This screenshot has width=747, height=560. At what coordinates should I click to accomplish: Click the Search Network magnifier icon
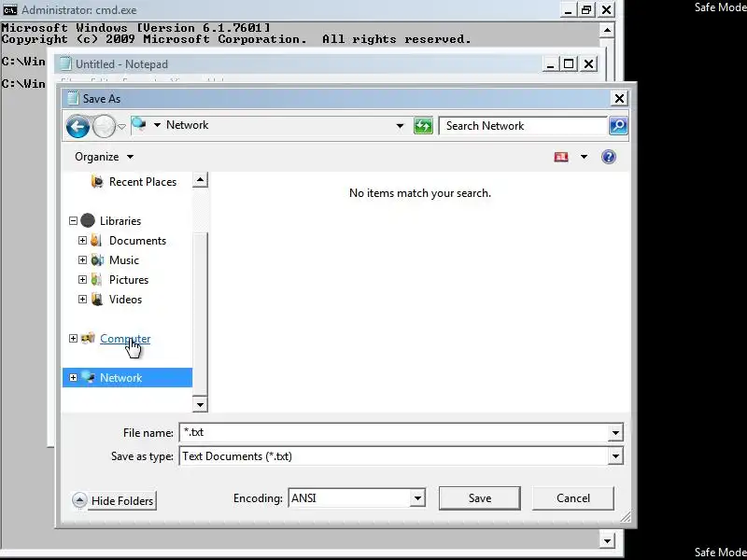coord(618,126)
